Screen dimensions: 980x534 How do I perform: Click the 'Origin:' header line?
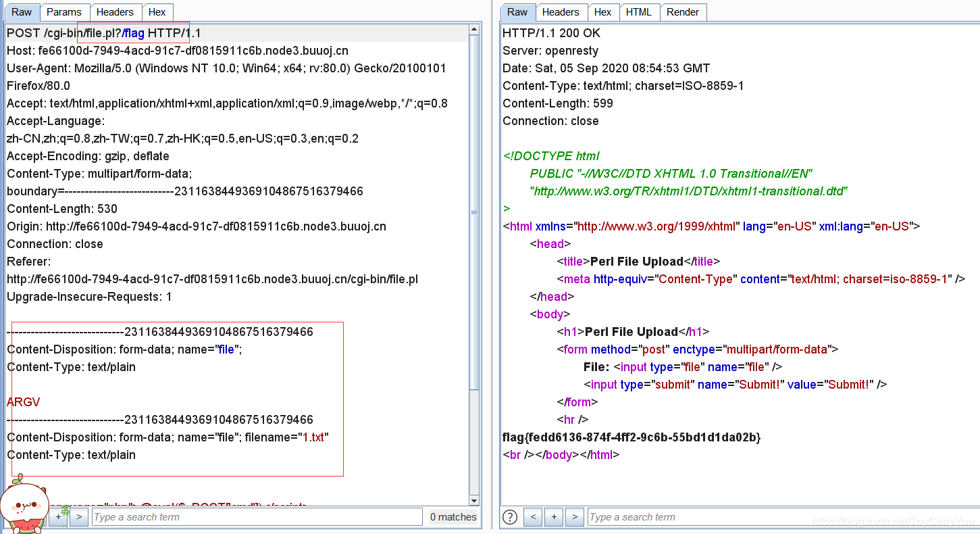pos(197,226)
